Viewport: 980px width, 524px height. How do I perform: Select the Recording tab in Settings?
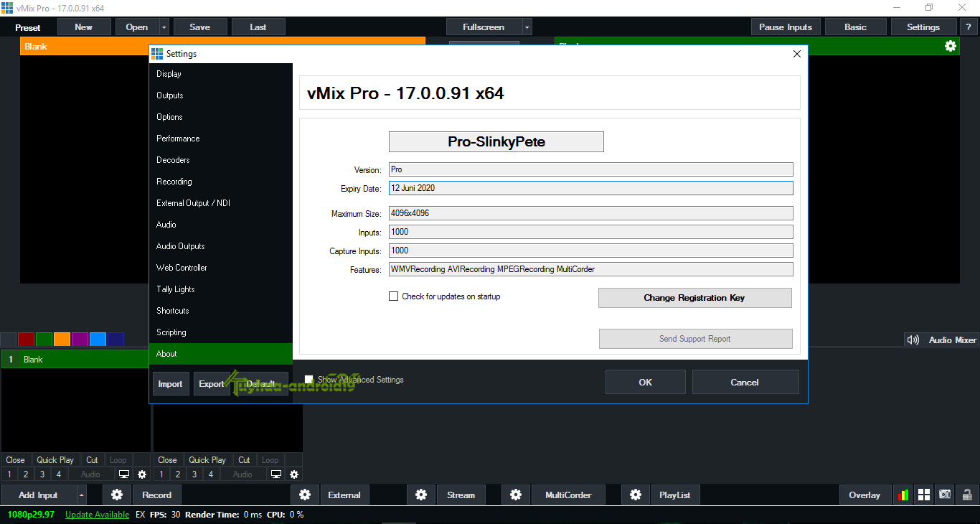point(221,182)
